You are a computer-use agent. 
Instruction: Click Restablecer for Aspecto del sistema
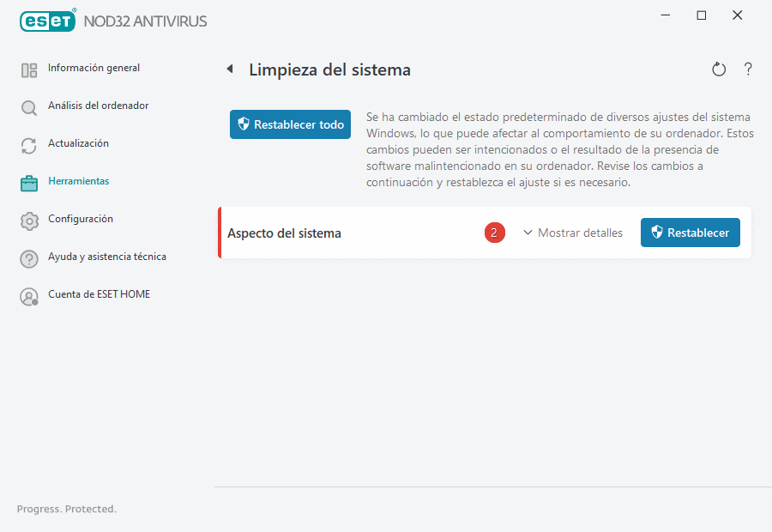(690, 233)
